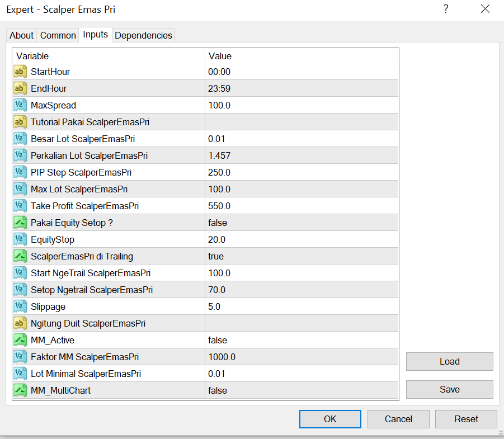The width and height of the screenshot is (504, 439).
Task: Click the boolean icon beside Pakai Equity Setop
Action: [x=20, y=223]
